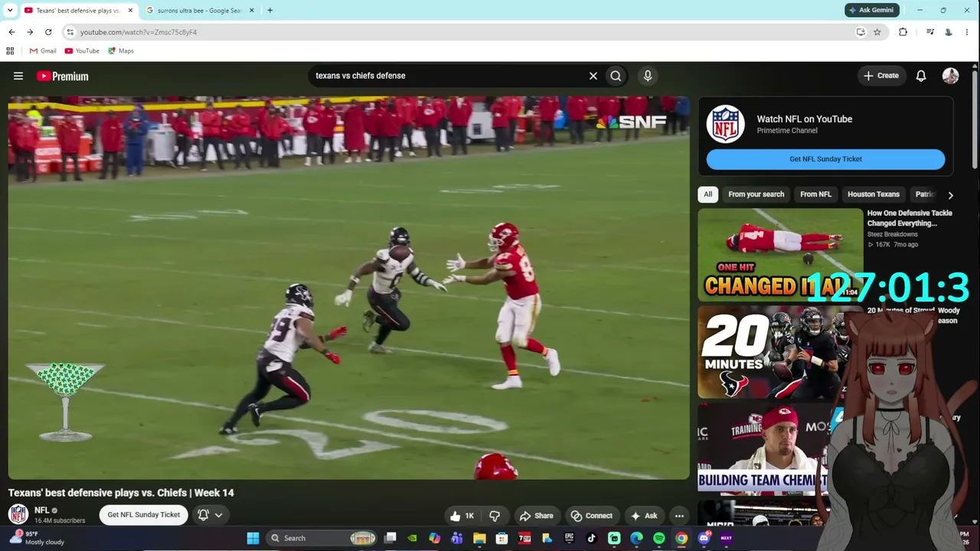
Task: Open File Explorer from taskbar
Action: [479, 538]
